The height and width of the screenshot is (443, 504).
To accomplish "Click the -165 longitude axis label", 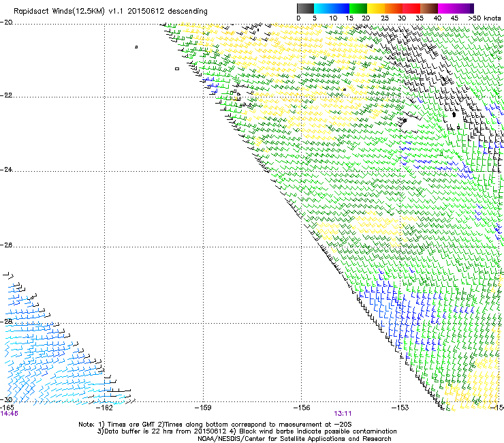I will pyautogui.click(x=7, y=408).
